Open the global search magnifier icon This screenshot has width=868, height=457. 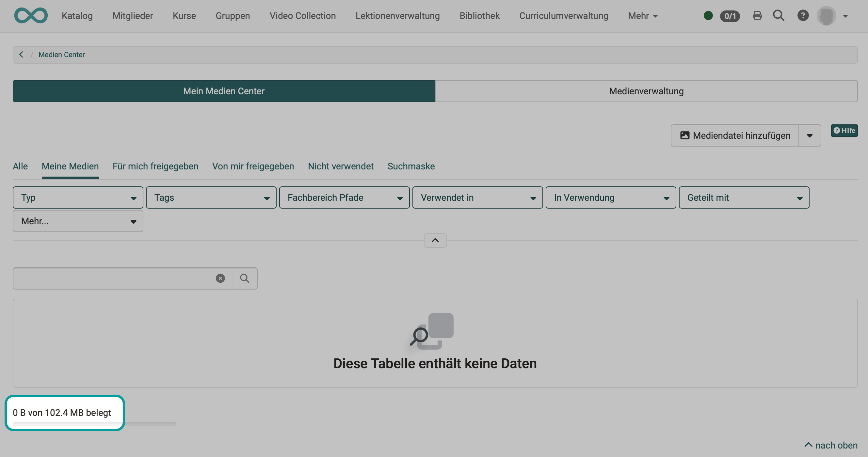coord(779,15)
